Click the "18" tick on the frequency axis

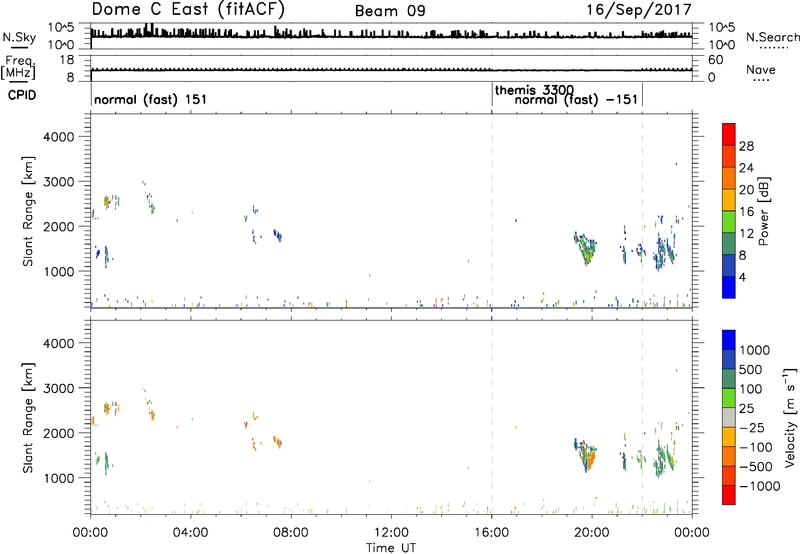67,60
